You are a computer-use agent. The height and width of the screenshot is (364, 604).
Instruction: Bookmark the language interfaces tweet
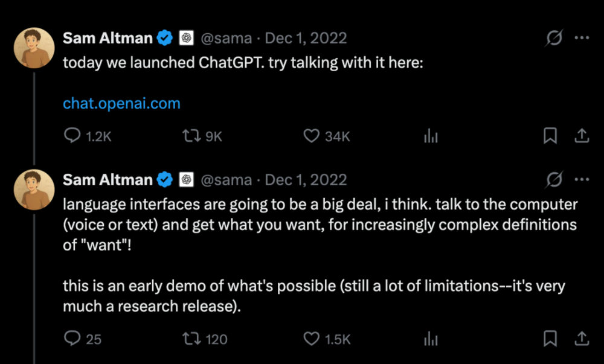(x=550, y=339)
